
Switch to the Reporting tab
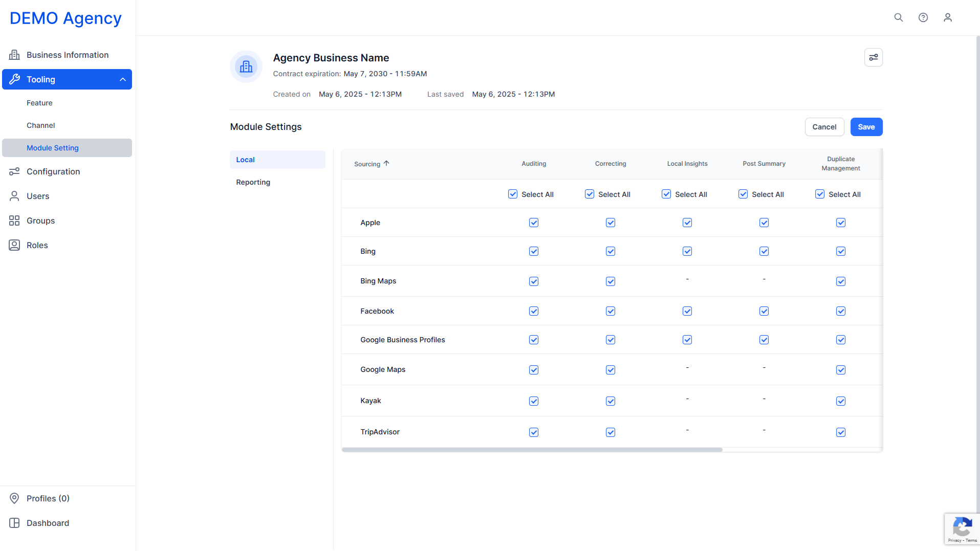277,182
